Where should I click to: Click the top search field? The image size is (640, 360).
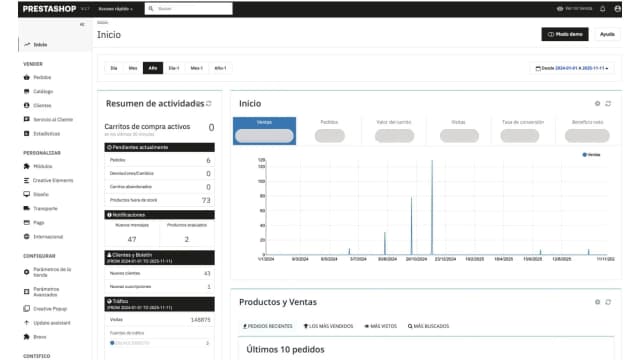click(189, 9)
